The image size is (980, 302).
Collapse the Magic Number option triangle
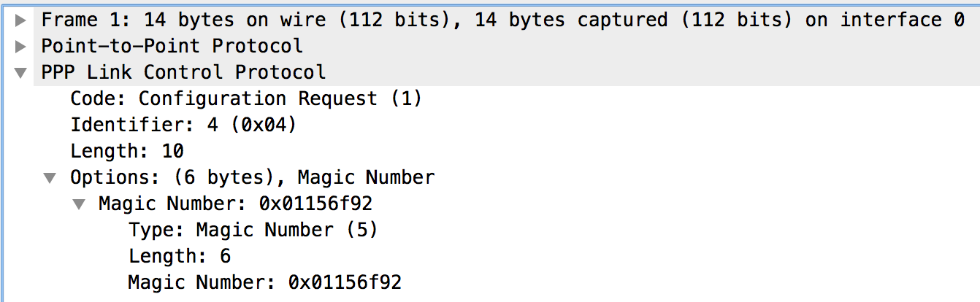[x=79, y=204]
